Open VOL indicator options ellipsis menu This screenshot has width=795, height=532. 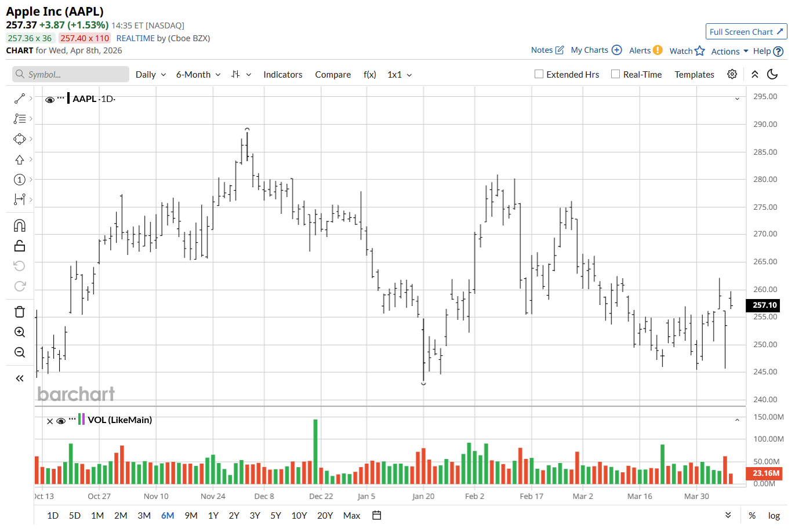72,419
